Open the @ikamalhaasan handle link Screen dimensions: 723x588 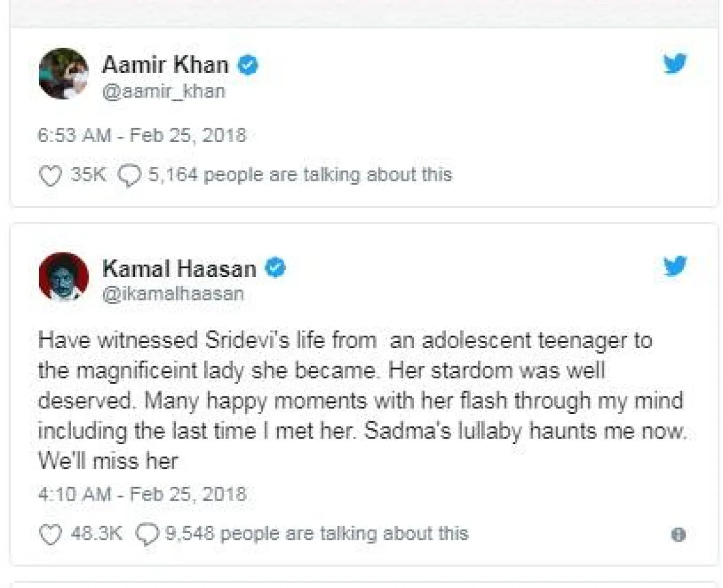173,294
